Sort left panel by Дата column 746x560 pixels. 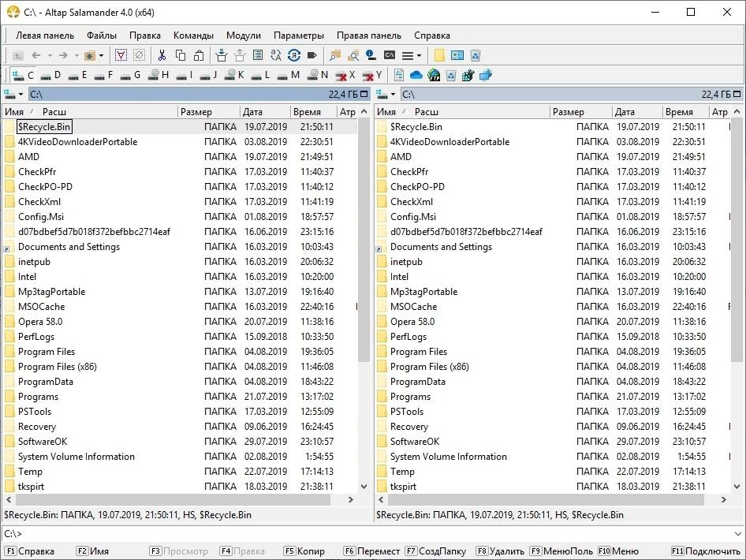click(265, 112)
